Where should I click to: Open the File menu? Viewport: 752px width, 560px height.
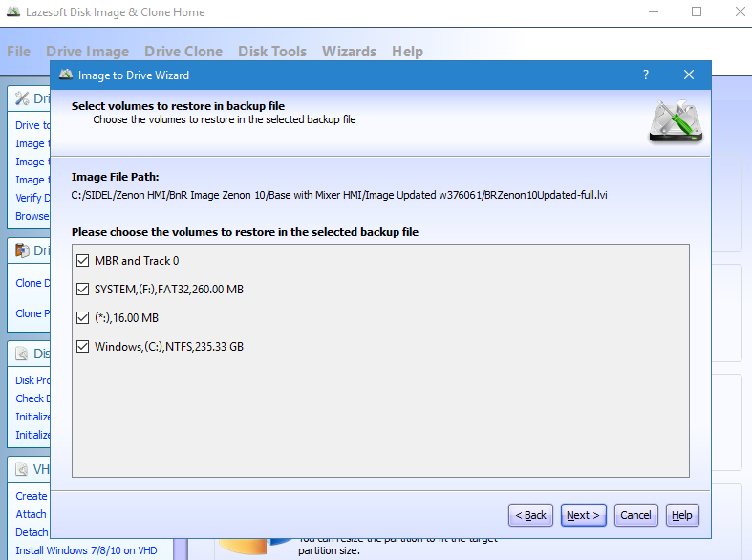coord(19,52)
